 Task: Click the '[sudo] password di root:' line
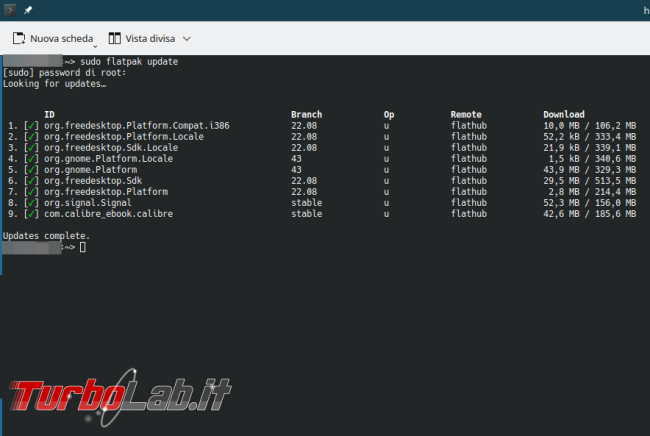[x=64, y=73]
